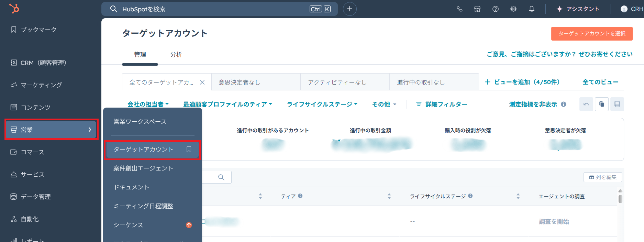Expand the その他 filter dropdown
644x242 pixels.
pyautogui.click(x=384, y=104)
